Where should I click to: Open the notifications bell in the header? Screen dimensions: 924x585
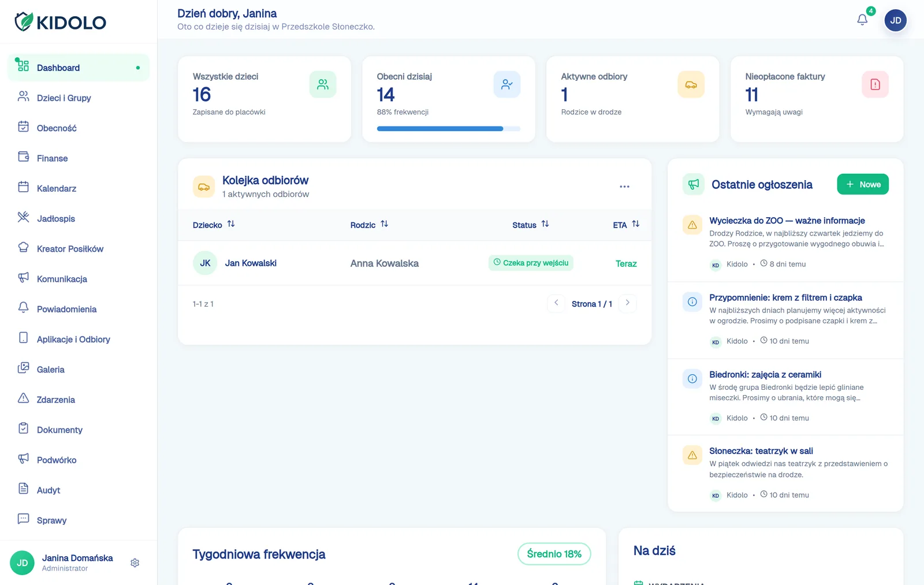tap(862, 20)
